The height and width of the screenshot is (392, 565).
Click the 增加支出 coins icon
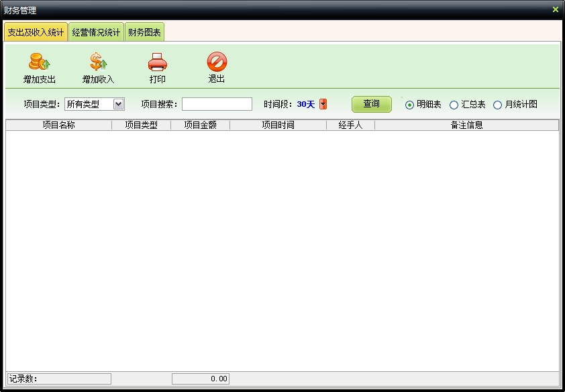pos(39,62)
